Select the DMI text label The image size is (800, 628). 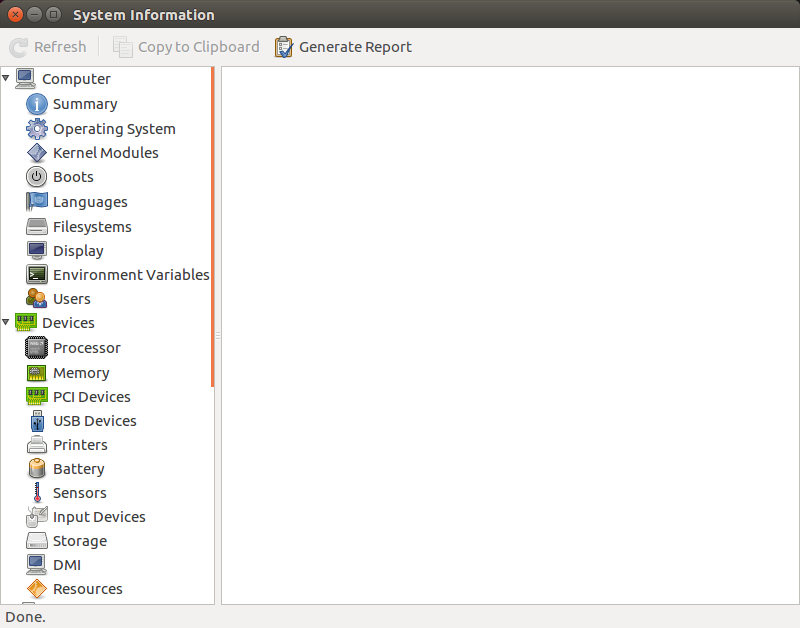click(67, 565)
